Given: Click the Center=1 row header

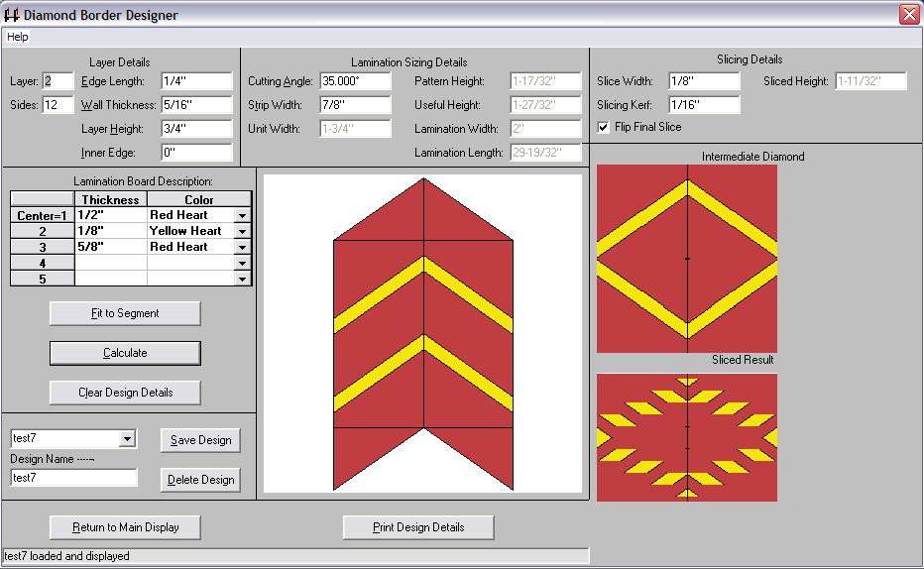Looking at the screenshot, I should [x=43, y=215].
